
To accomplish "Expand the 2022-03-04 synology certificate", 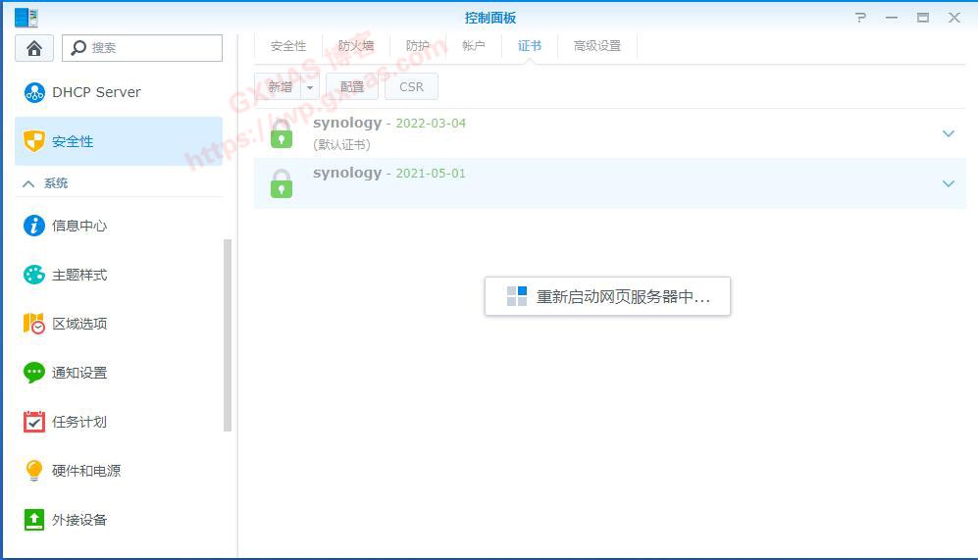I will pyautogui.click(x=948, y=133).
